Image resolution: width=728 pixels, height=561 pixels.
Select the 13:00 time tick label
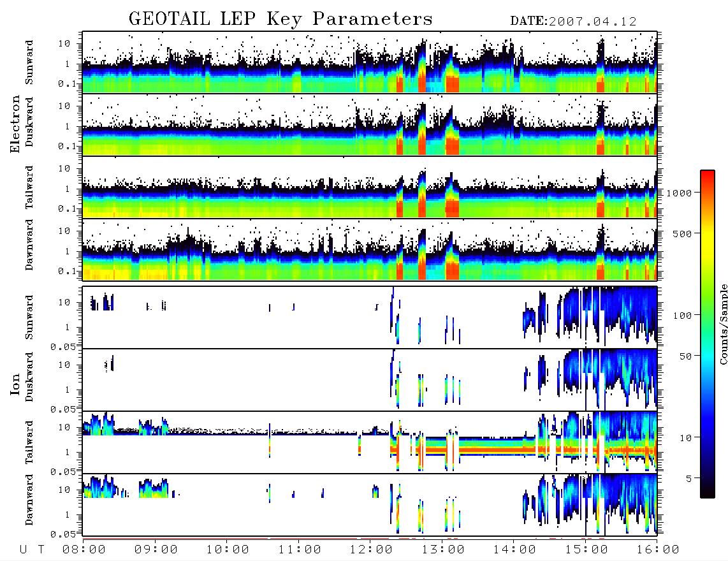(443, 550)
